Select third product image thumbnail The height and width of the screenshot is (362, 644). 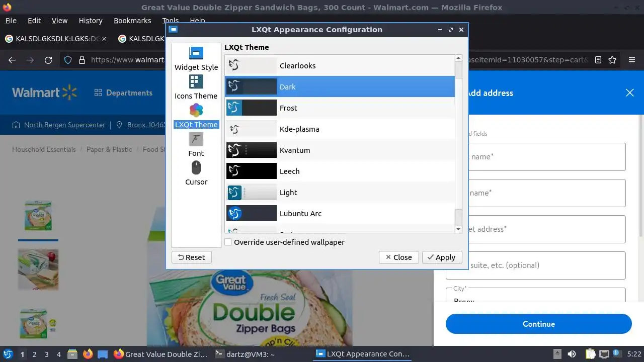[x=38, y=324]
